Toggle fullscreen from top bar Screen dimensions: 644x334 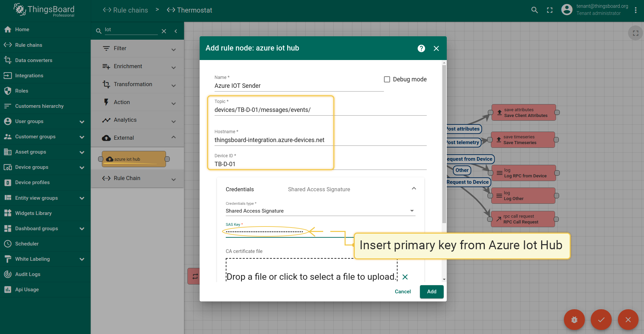(x=550, y=10)
